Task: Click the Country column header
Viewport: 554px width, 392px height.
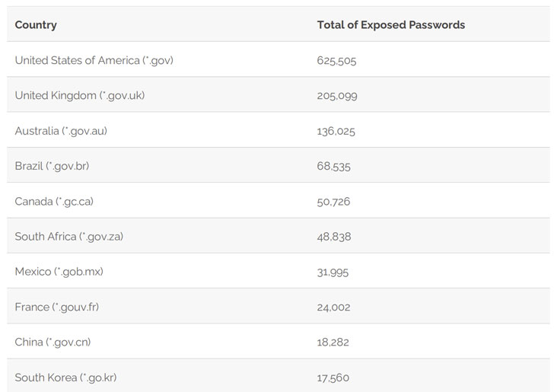Action: 36,25
